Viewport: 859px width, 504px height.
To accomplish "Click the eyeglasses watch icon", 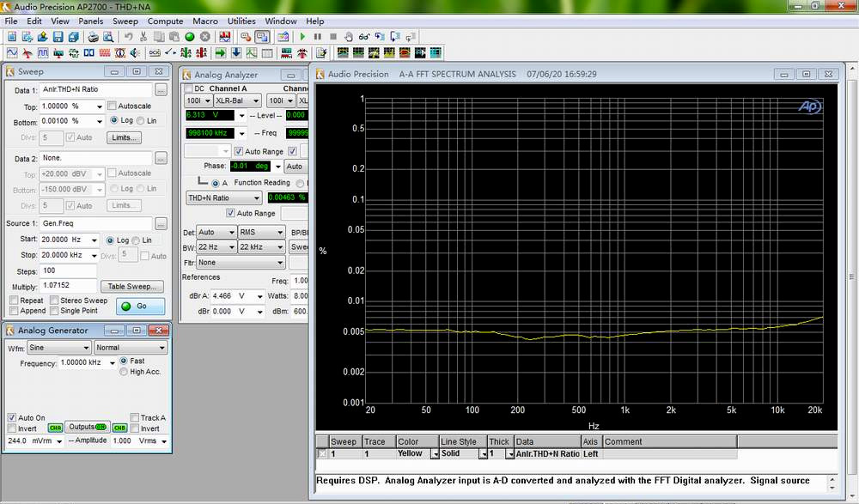I will 363,37.
